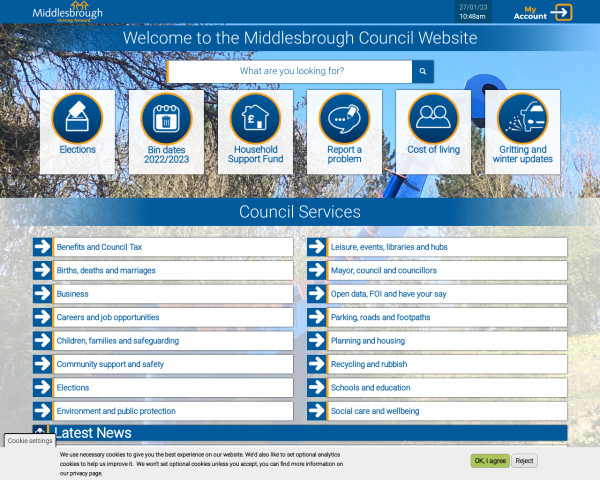
Task: Click the search magnifier button
Action: click(423, 71)
